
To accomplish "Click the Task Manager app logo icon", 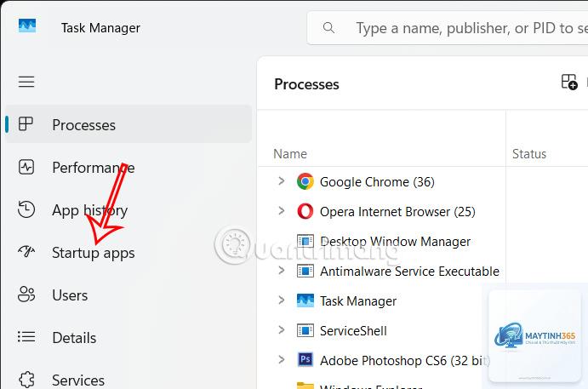I will tap(27, 26).
